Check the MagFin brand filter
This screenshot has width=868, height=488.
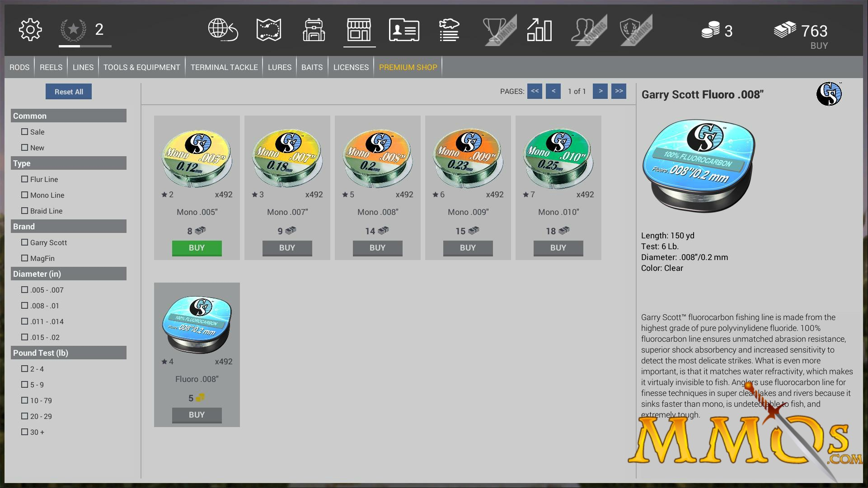pos(25,258)
